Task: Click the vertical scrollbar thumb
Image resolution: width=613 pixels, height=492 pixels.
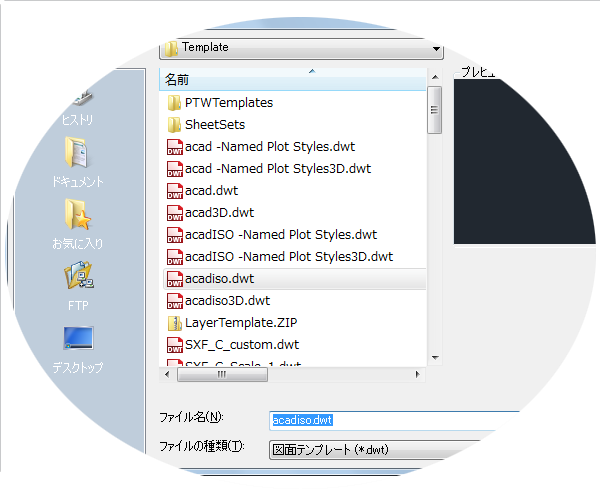Action: tap(435, 110)
